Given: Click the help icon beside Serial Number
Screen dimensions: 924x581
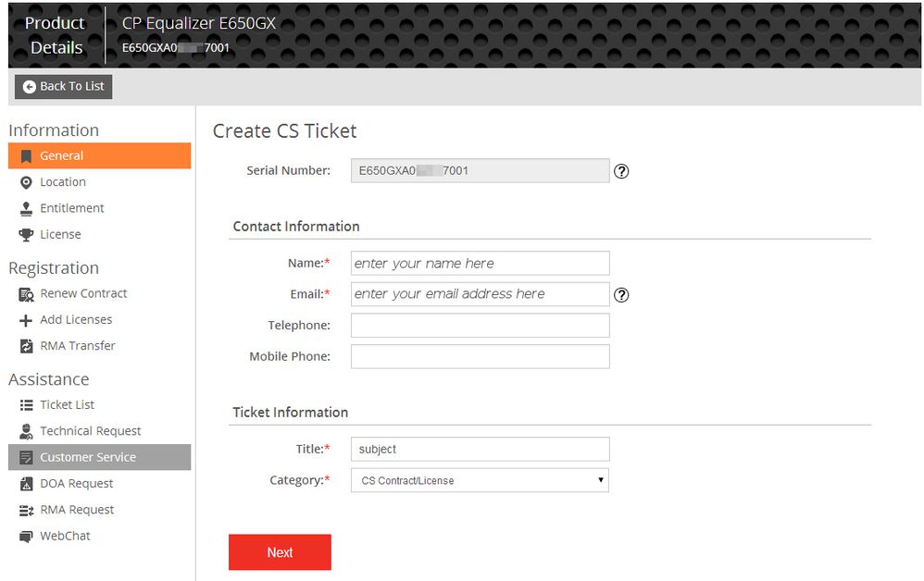Looking at the screenshot, I should [x=622, y=171].
